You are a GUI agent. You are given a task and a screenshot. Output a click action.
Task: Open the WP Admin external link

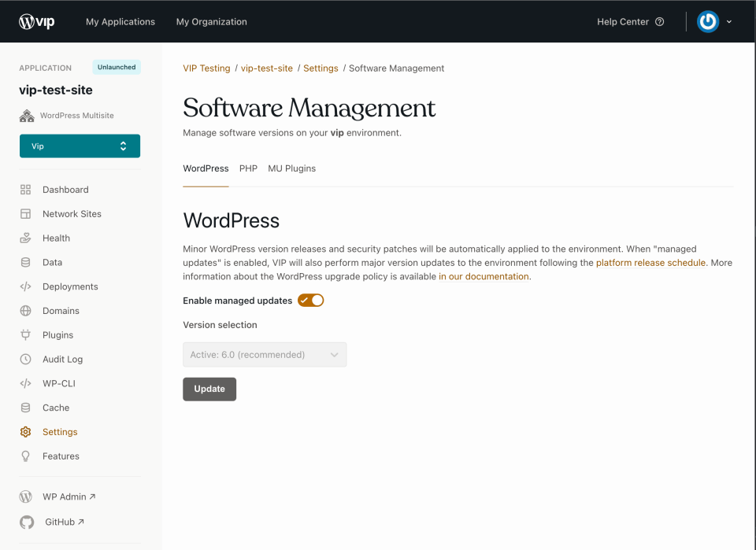[69, 496]
